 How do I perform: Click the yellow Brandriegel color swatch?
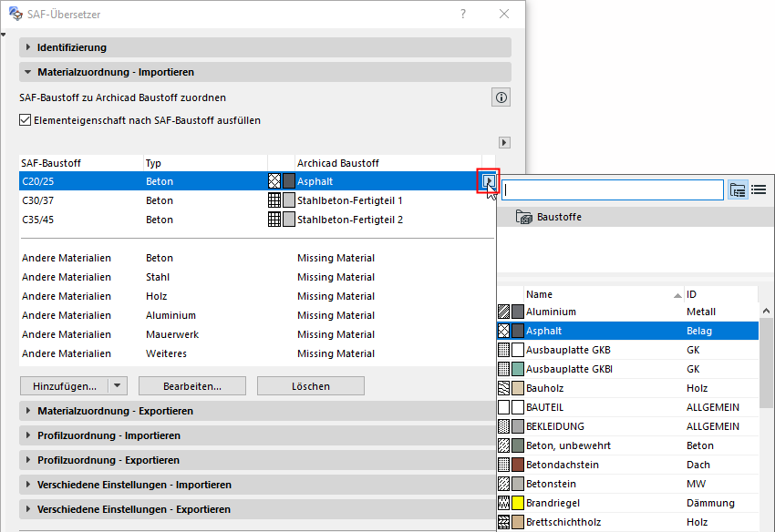tap(518, 503)
